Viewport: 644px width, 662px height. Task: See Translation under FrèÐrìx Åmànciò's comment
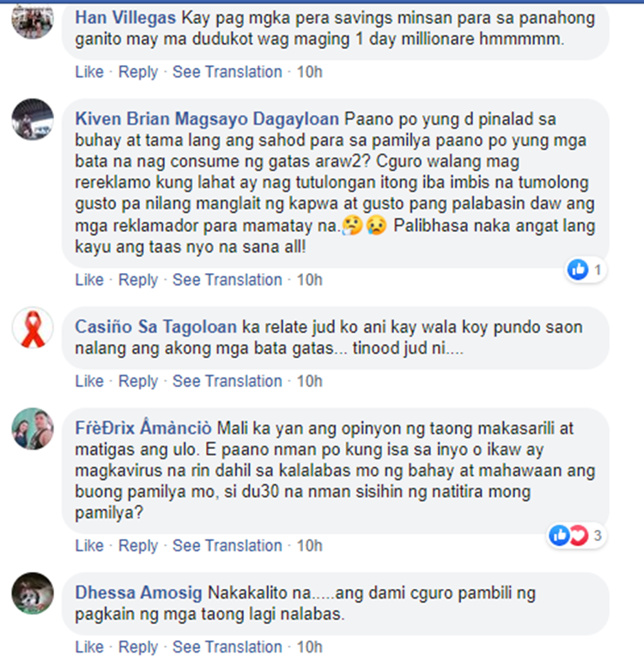click(228, 545)
